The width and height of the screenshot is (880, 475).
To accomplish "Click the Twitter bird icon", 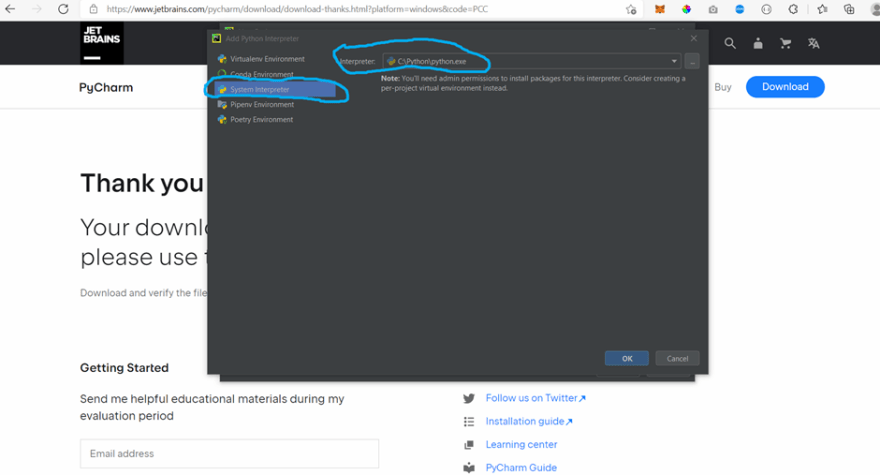I will point(469,399).
